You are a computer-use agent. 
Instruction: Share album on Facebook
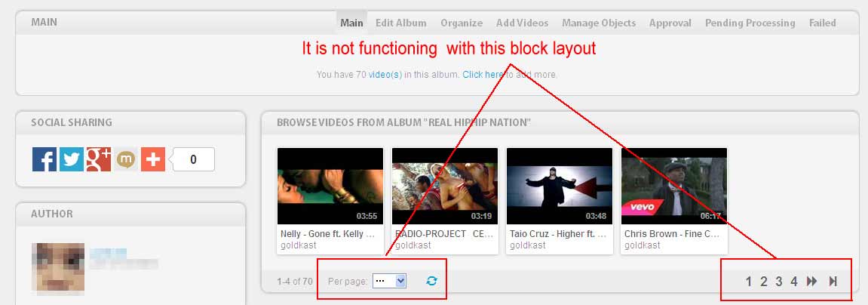(x=44, y=159)
